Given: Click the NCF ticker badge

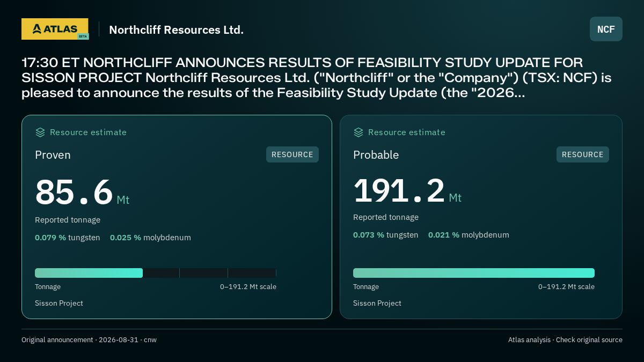Looking at the screenshot, I should [606, 29].
